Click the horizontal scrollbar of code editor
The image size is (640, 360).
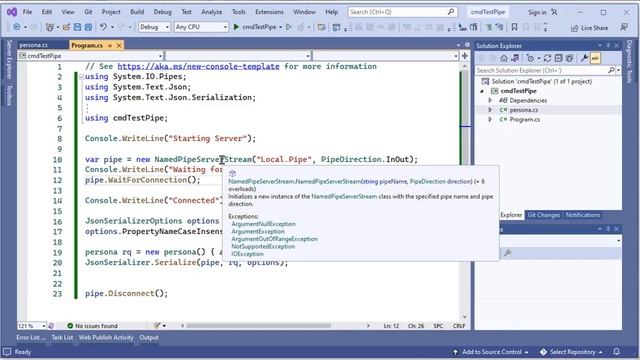tap(258, 326)
